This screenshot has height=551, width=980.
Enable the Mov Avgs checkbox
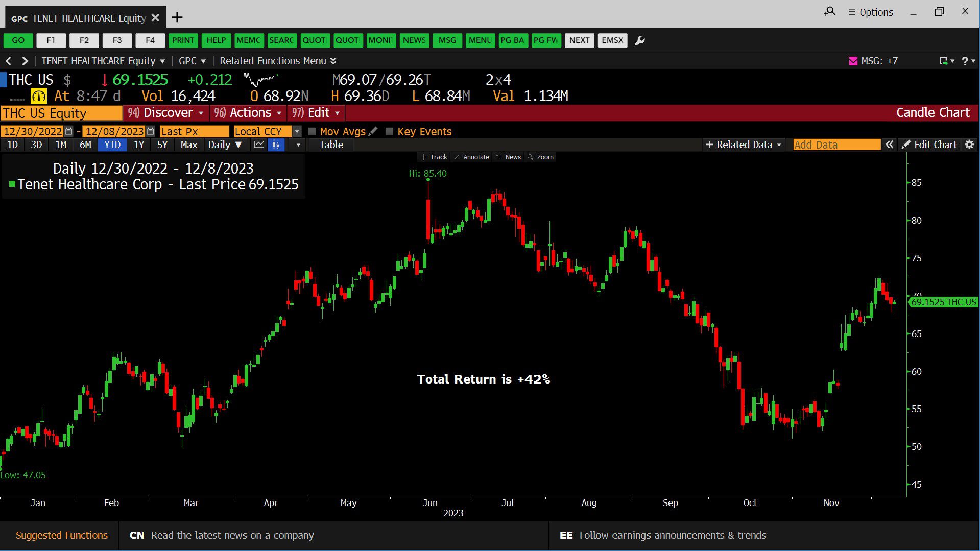pos(312,131)
